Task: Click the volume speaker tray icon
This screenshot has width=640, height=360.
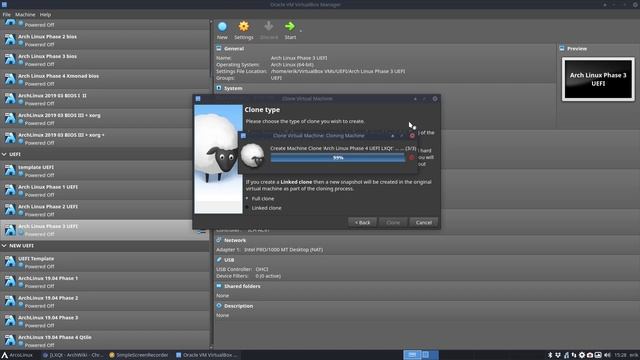Action: (607, 355)
